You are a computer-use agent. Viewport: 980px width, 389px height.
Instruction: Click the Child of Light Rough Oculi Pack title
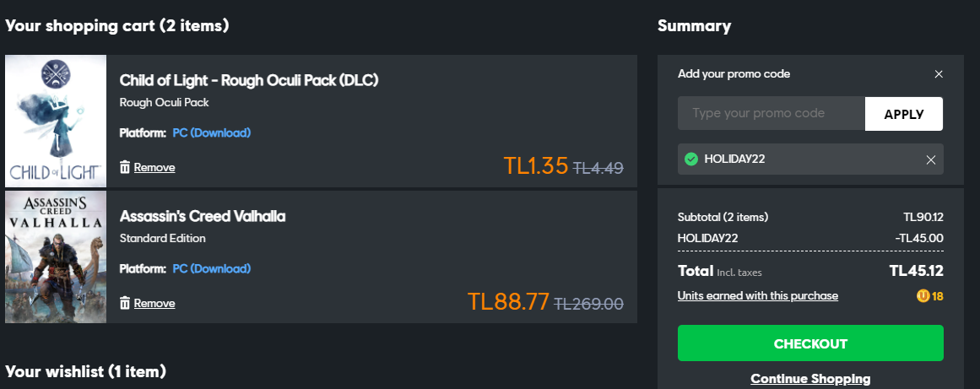click(x=249, y=81)
